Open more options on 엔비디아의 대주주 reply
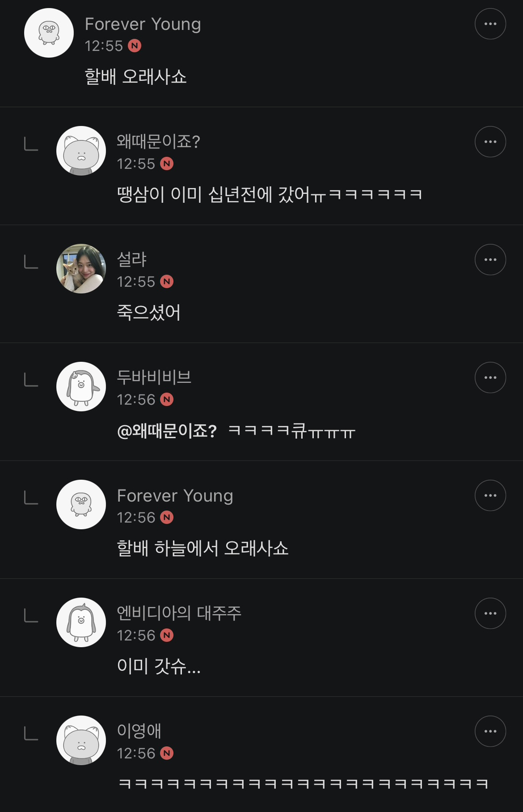Screen dimensions: 523x812 (490, 613)
